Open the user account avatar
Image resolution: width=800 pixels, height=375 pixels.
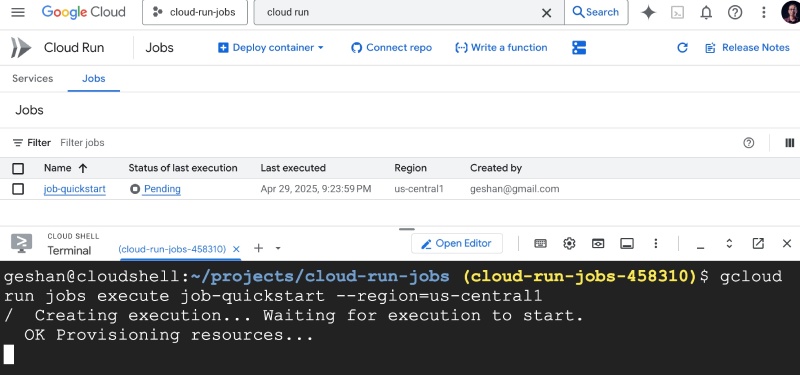[x=790, y=12]
